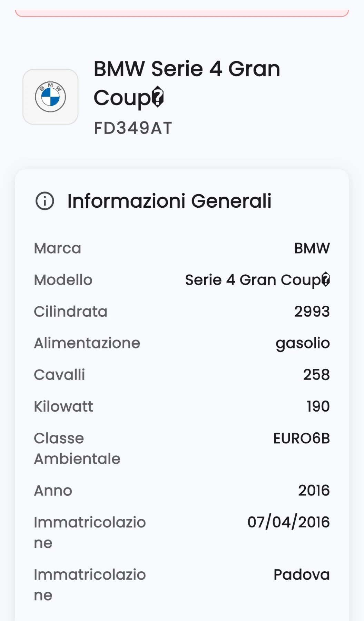Click the BMW logo icon

click(50, 97)
